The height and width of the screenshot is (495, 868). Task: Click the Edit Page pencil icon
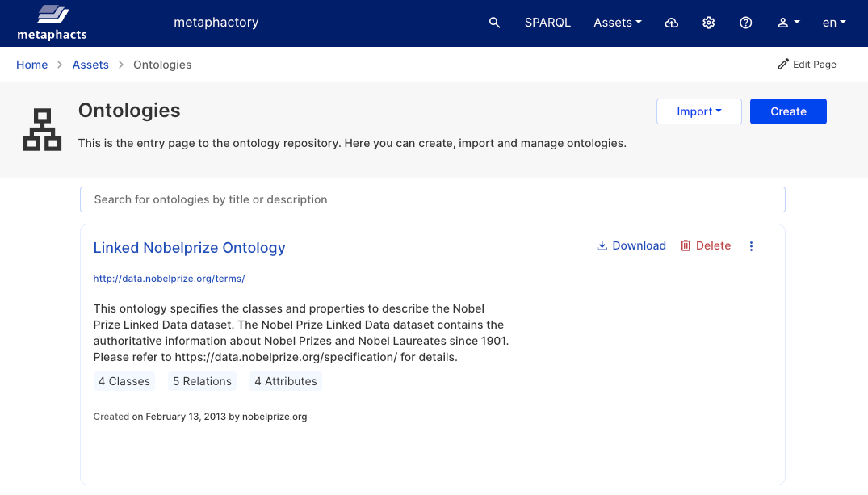tap(807, 64)
